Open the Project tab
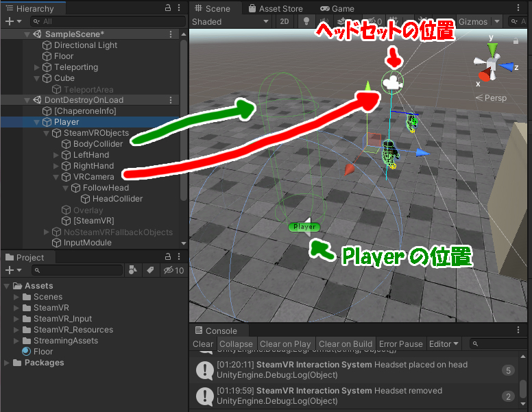The width and height of the screenshot is (532, 412). coord(26,257)
